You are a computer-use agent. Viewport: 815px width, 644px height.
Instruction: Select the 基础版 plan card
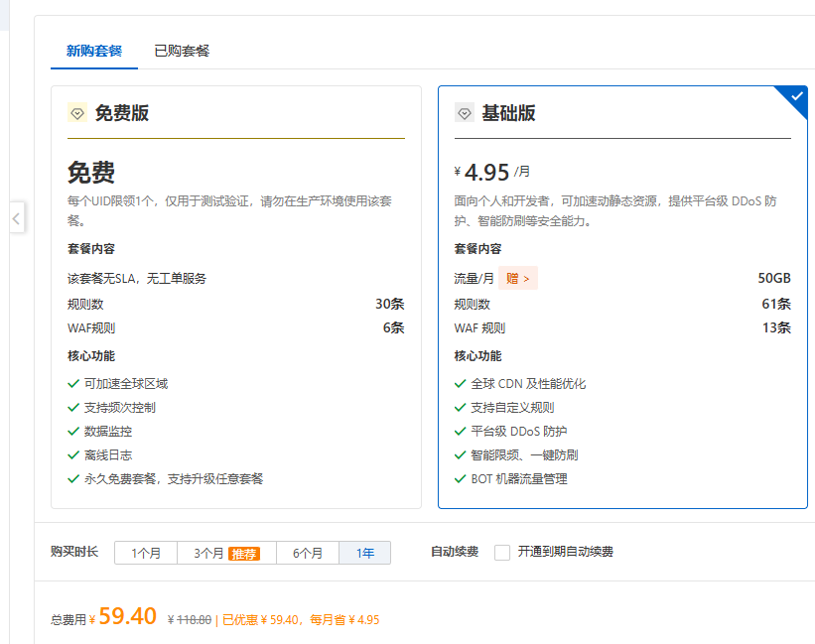(622, 298)
